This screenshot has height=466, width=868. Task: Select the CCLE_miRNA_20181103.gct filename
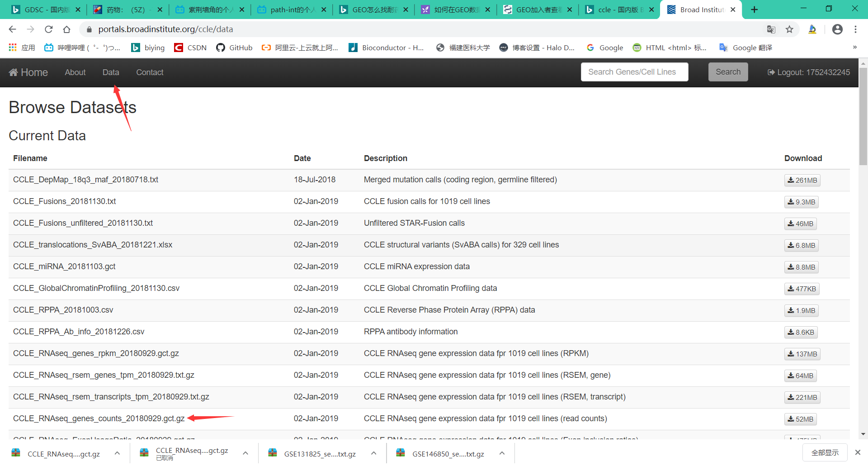click(64, 266)
